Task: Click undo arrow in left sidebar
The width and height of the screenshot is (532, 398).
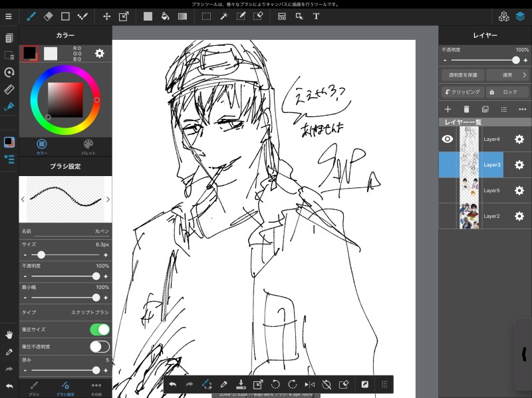Action: coord(9,386)
